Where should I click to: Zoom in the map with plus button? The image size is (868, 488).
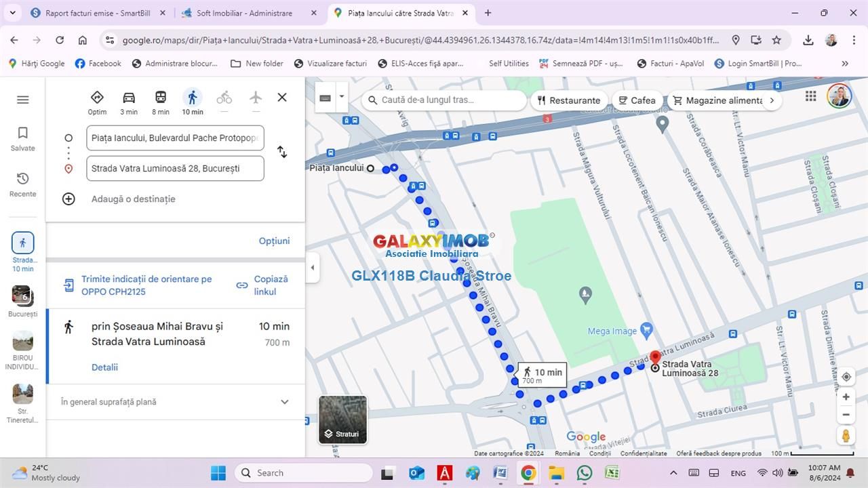pyautogui.click(x=846, y=397)
